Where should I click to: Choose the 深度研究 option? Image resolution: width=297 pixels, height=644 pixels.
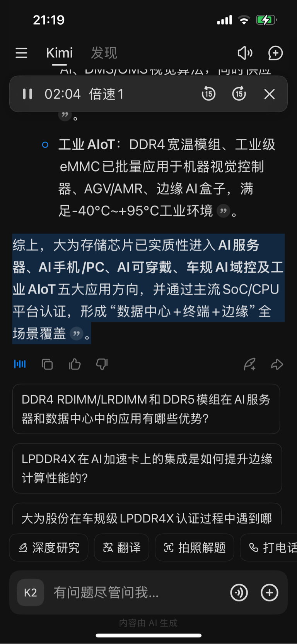49,548
